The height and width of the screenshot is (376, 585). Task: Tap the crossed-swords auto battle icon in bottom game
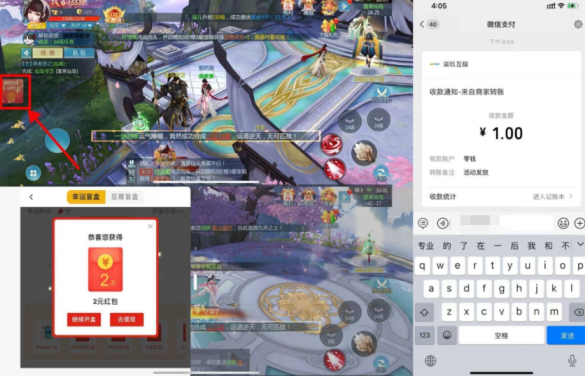[x=381, y=286]
